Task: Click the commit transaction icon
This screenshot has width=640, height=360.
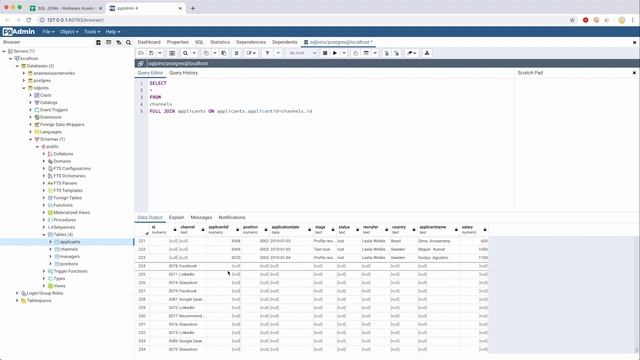Action: [x=386, y=53]
